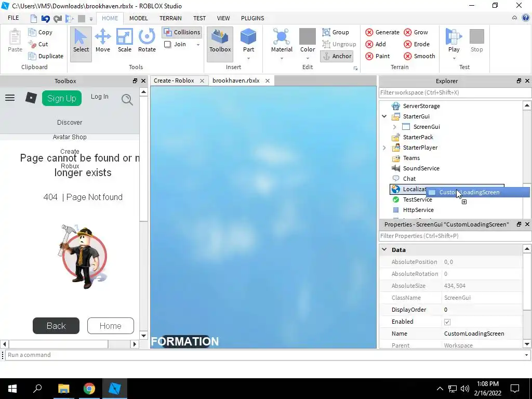532x399 pixels.
Task: Uncheck the Enabled property checkbox
Action: [447, 322]
